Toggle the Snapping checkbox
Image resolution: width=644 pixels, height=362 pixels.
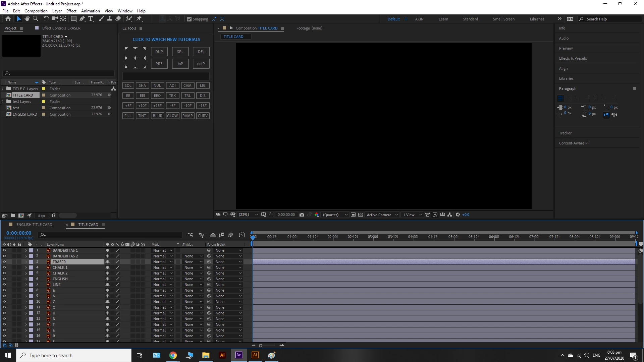[189, 19]
